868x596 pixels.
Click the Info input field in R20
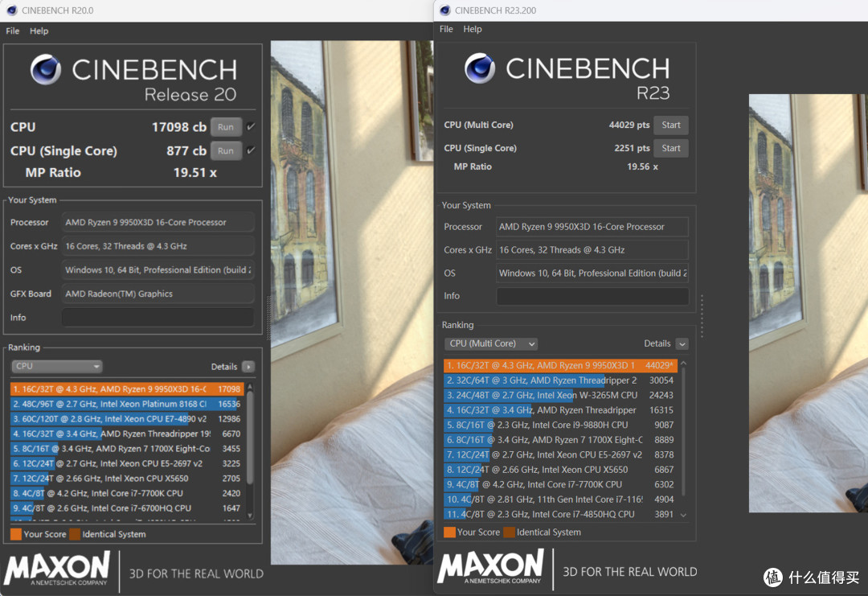click(x=158, y=318)
